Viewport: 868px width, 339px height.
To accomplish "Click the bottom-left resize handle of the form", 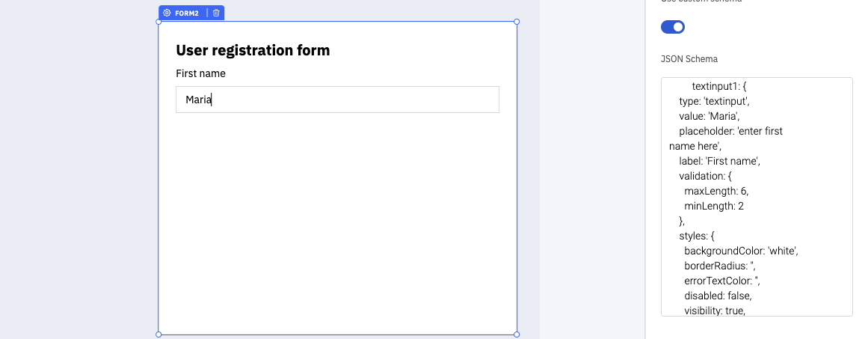I will (x=158, y=335).
